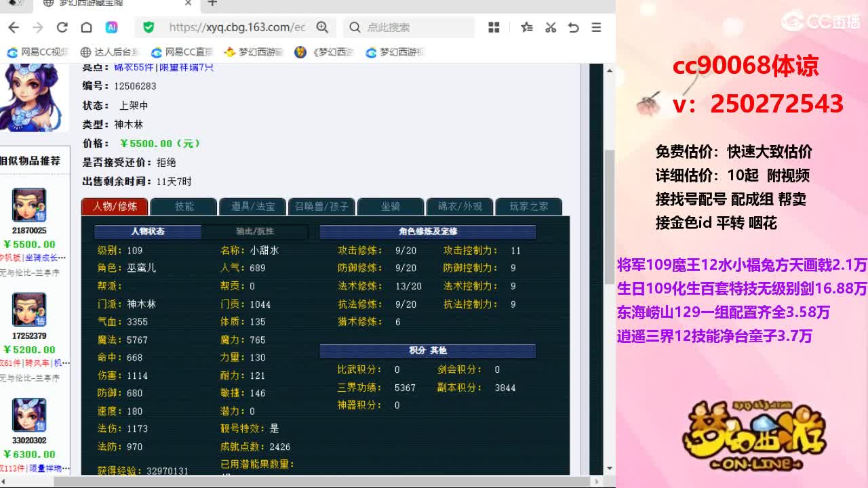Click the item number 12506283

tap(135, 86)
